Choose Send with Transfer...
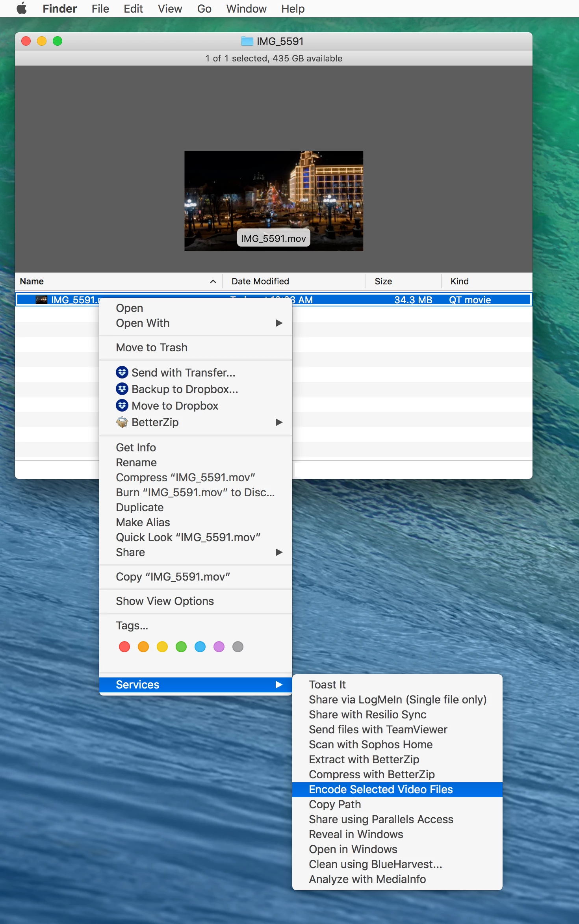The image size is (579, 924). (x=196, y=373)
